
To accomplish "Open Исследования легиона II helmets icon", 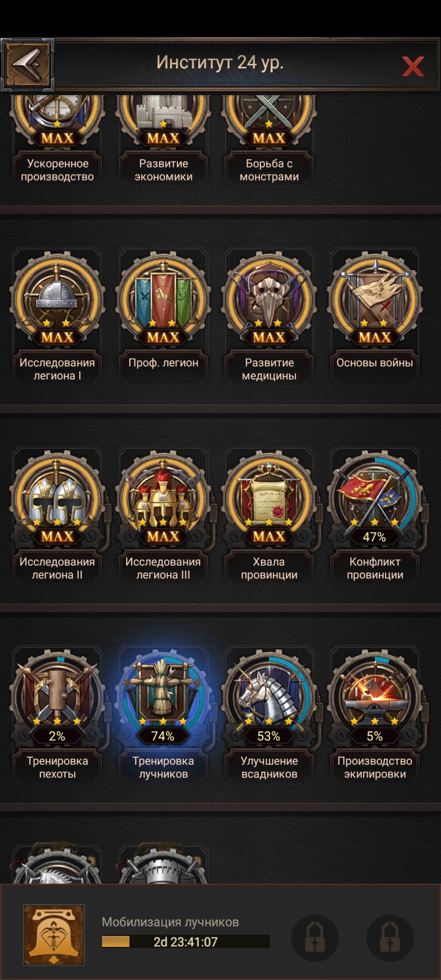I will (57, 501).
